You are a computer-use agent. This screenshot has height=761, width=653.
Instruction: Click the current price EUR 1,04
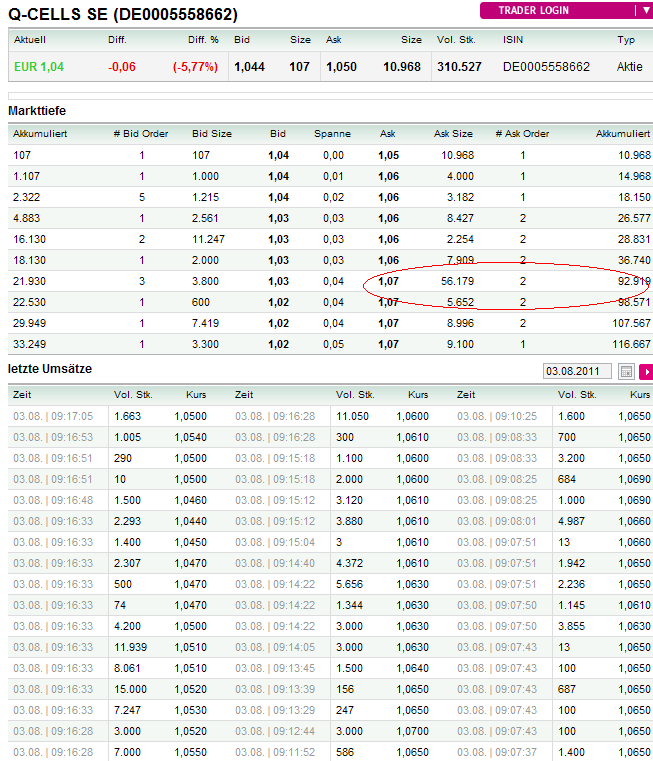coord(39,66)
